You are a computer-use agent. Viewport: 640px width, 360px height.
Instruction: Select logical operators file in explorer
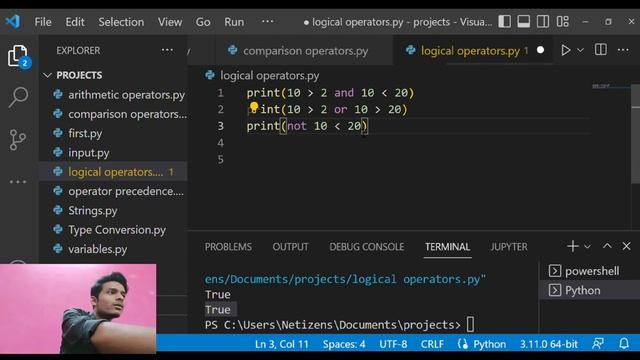coord(114,172)
